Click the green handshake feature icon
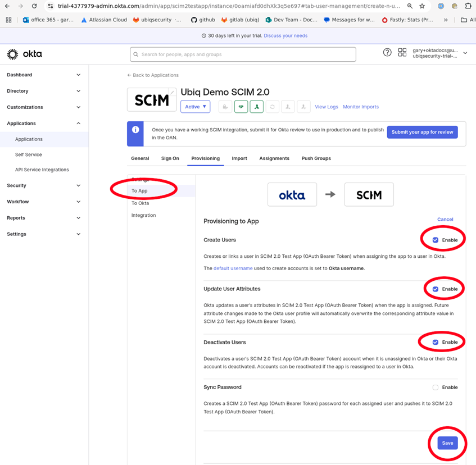The height and width of the screenshot is (465, 476). 241,107
